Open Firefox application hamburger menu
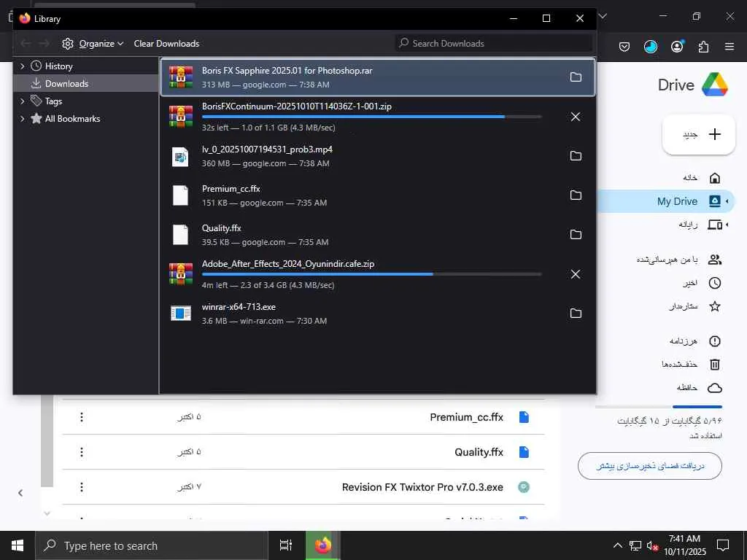The width and height of the screenshot is (747, 560). click(729, 47)
